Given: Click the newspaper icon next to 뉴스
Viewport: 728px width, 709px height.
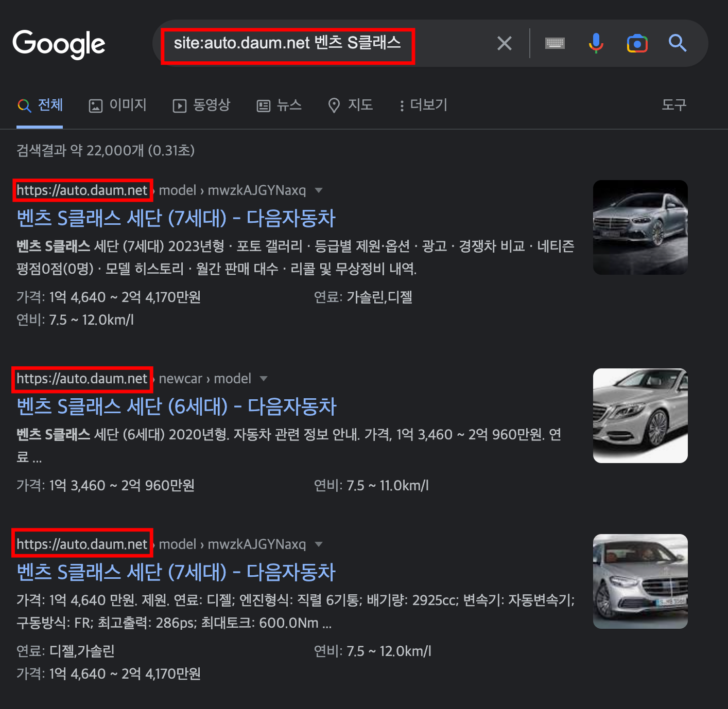Looking at the screenshot, I should point(264,106).
